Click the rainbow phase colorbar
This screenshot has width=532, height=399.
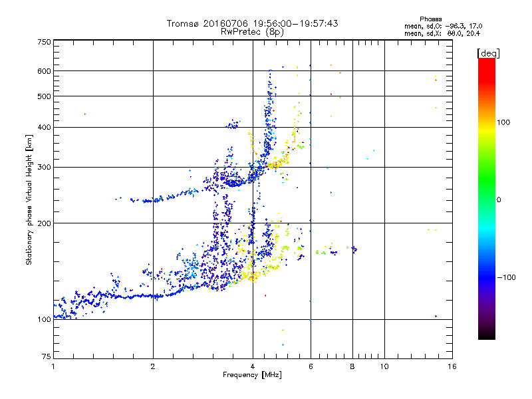pyautogui.click(x=487, y=199)
